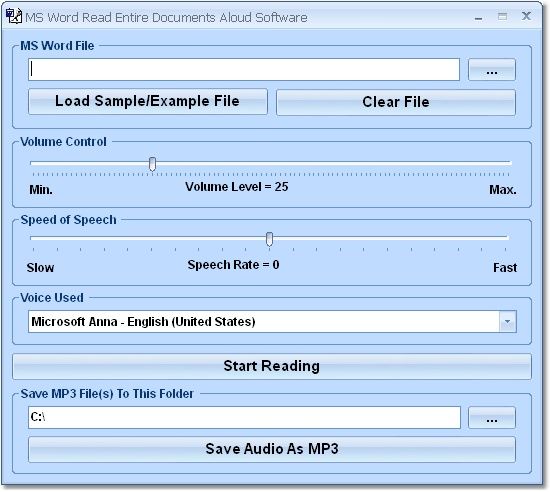Minimize the application window
Viewport: 550px width, 492px height.
(x=478, y=17)
